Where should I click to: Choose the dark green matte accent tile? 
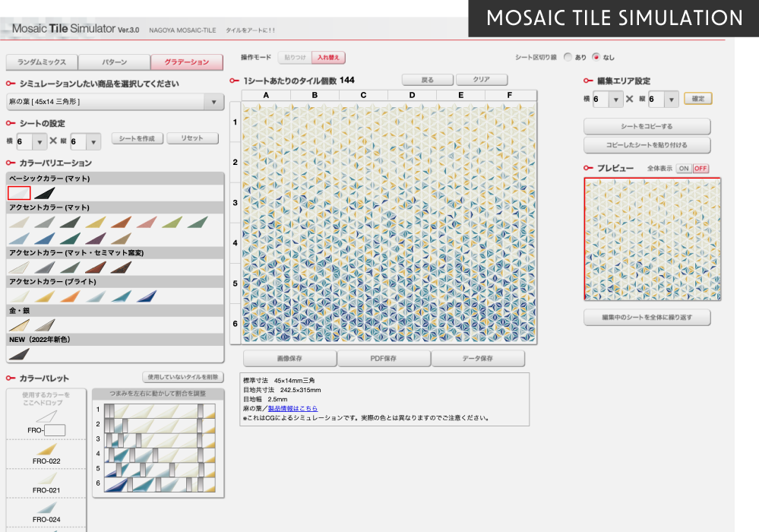[x=70, y=222]
